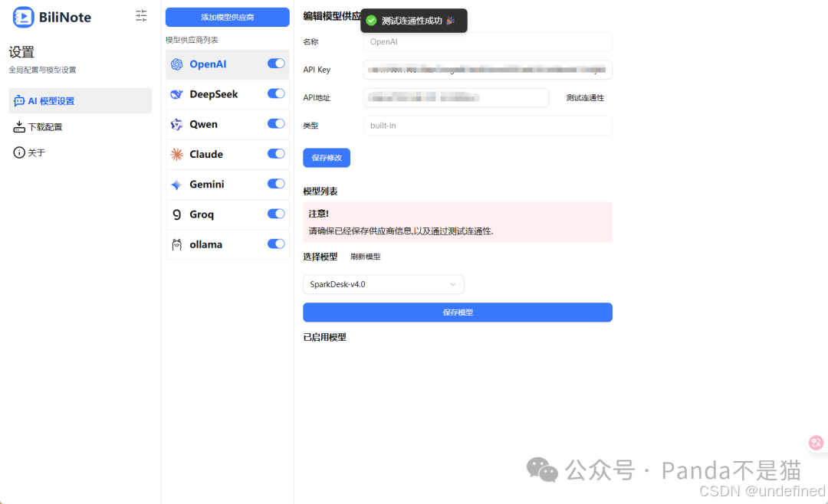Click the 注意! warning title
Image resolution: width=828 pixels, height=504 pixels.
pyautogui.click(x=318, y=214)
